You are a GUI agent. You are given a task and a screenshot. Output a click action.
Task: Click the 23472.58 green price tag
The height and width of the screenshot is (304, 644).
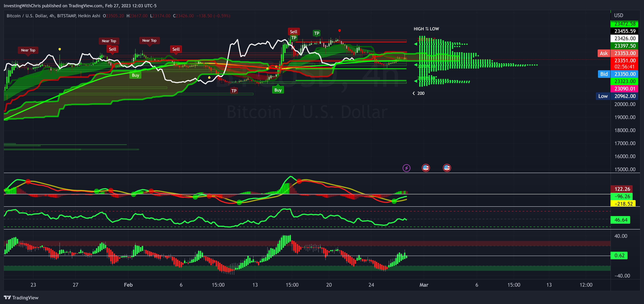tap(625, 24)
